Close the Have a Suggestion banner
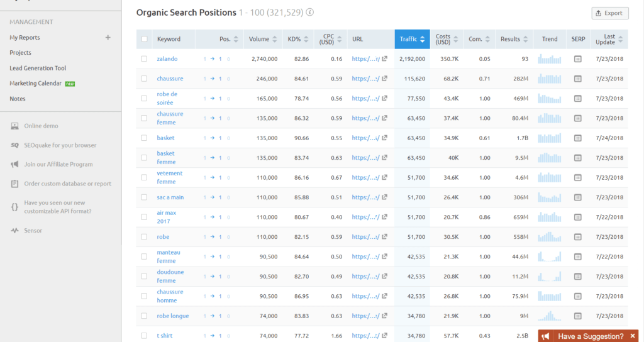 [x=633, y=336]
